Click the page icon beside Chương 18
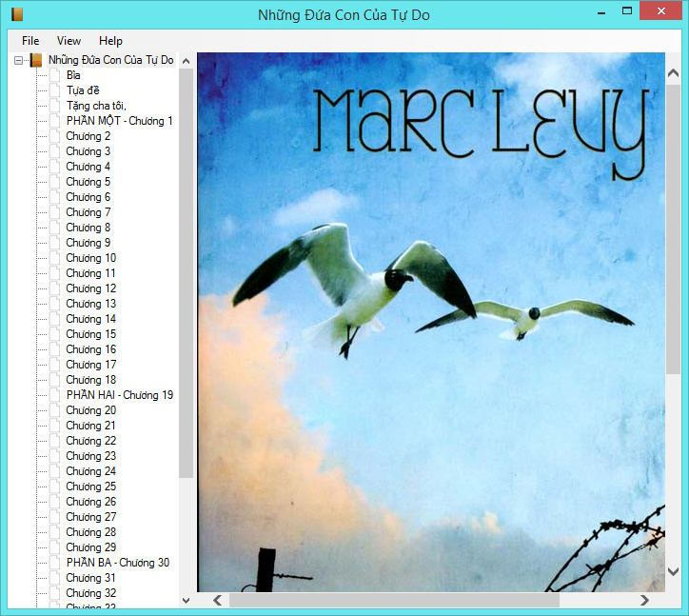This screenshot has height=616, width=689. (55, 380)
